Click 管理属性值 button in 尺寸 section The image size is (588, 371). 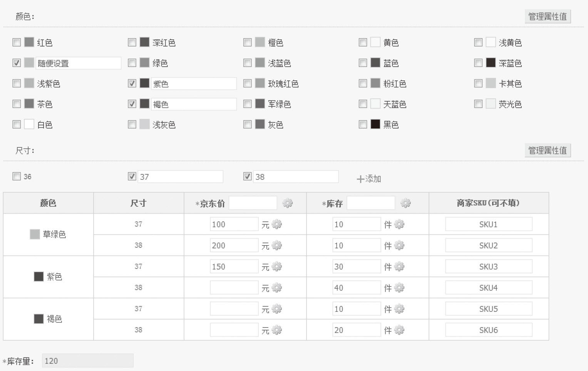point(548,150)
